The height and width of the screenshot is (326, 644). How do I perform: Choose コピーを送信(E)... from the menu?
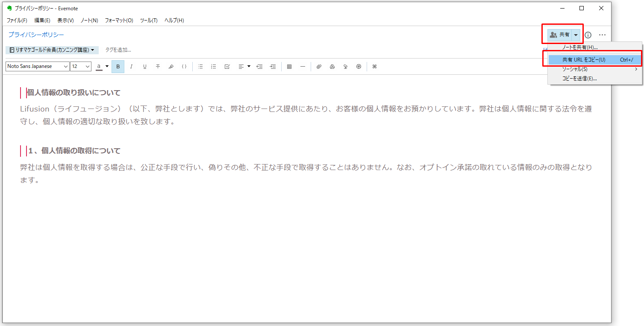pos(595,79)
